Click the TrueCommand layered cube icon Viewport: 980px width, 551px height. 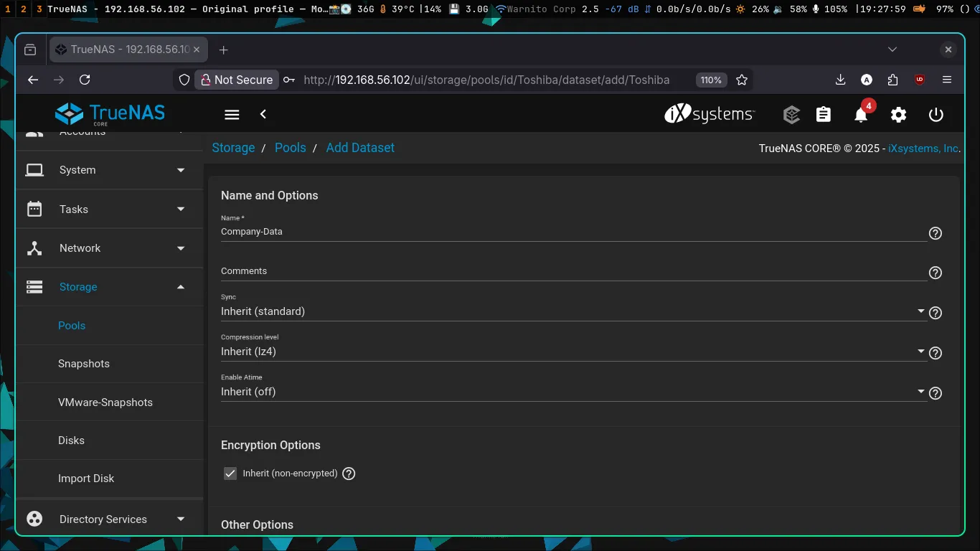click(791, 115)
